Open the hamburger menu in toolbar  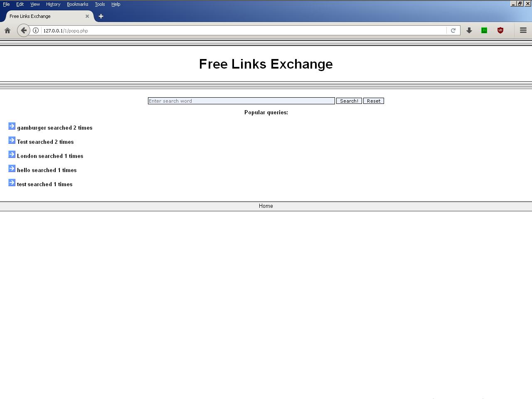(x=523, y=30)
